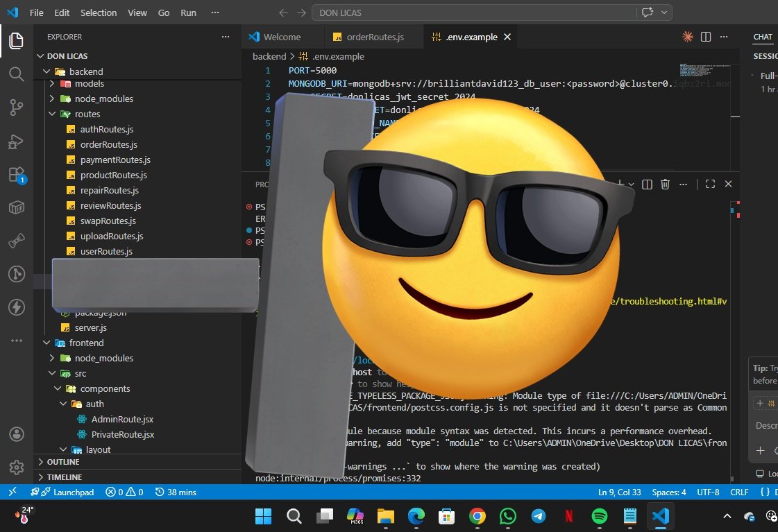This screenshot has height=532, width=778.
Task: Maximize the terminal panel size
Action: [710, 184]
